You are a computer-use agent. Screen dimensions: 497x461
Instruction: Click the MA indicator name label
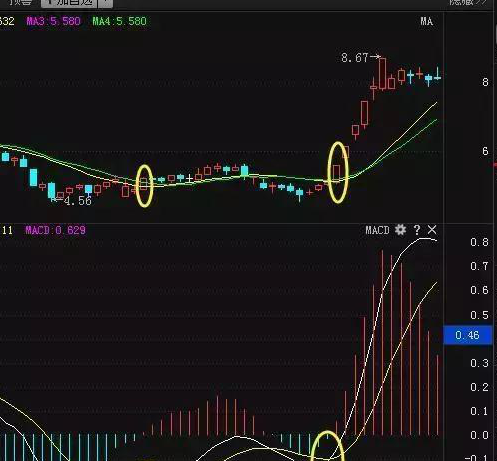426,21
